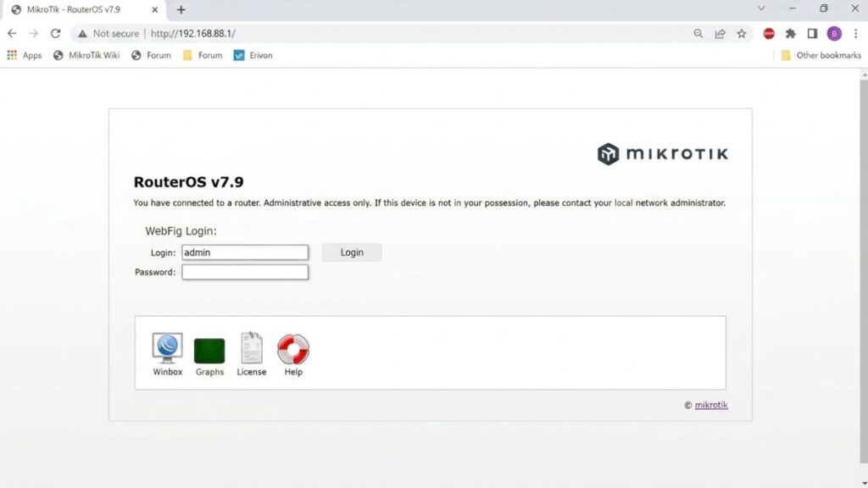Bookmark this page with star icon
868x488 pixels.
click(x=742, y=34)
